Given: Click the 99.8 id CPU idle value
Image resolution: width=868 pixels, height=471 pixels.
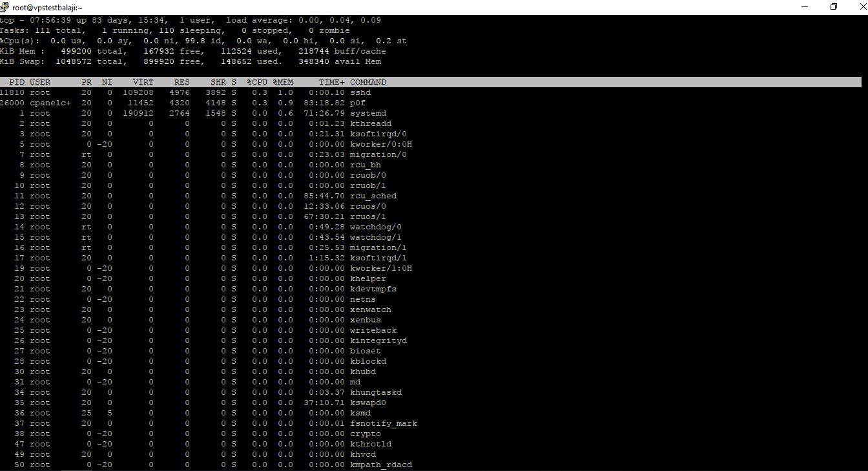Looking at the screenshot, I should click(205, 41).
